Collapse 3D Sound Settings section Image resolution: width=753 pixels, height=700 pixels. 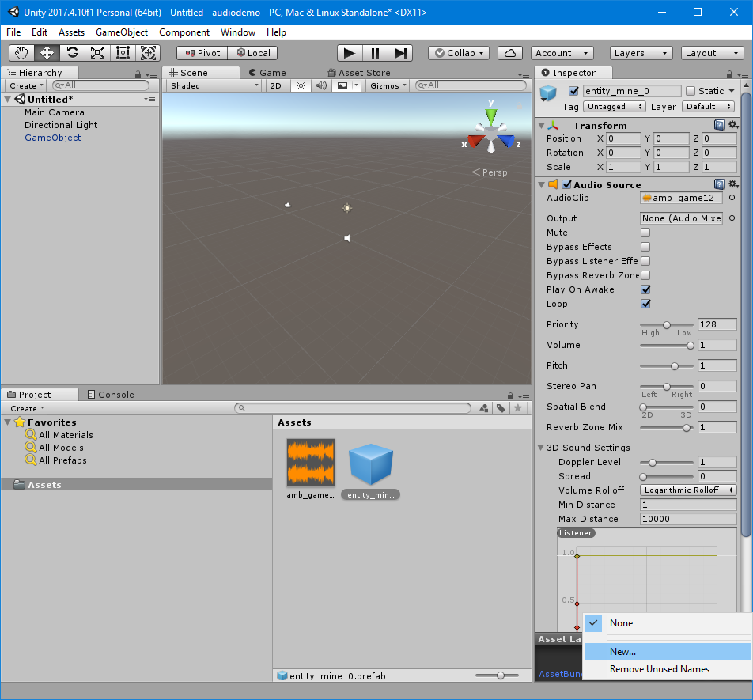(x=541, y=448)
